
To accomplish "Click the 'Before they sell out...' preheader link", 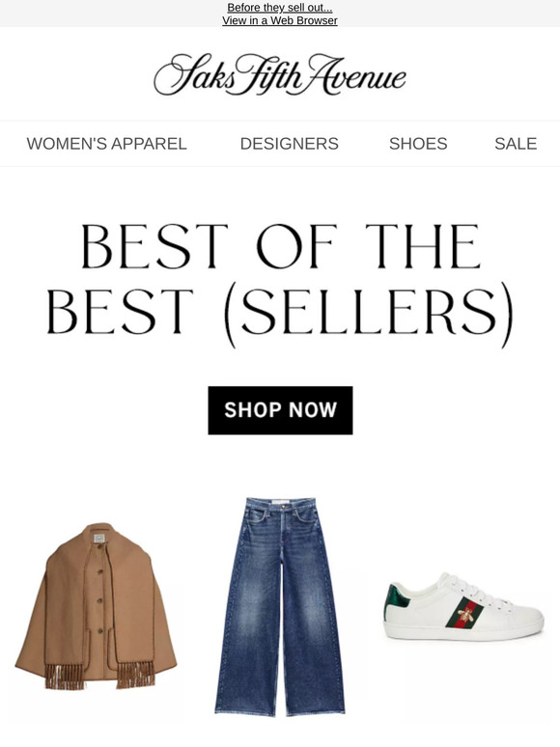I will (280, 8).
